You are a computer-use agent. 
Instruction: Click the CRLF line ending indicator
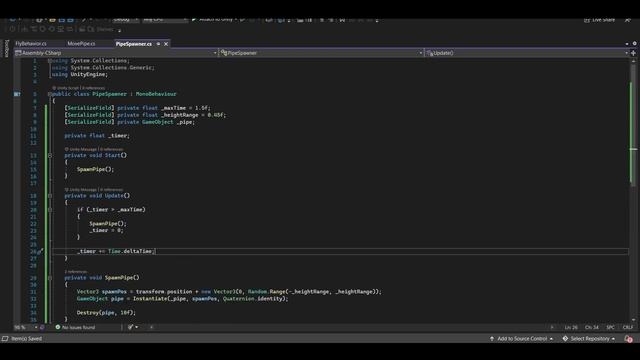[x=628, y=327]
